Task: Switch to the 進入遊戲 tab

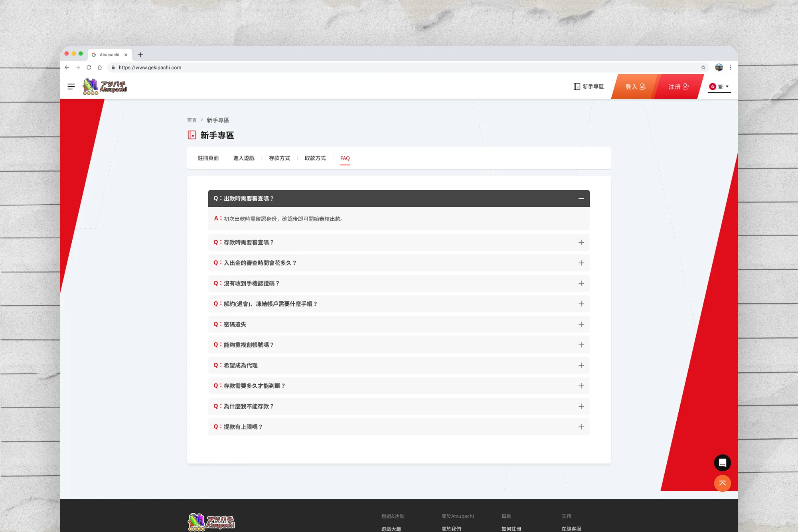Action: coord(244,158)
